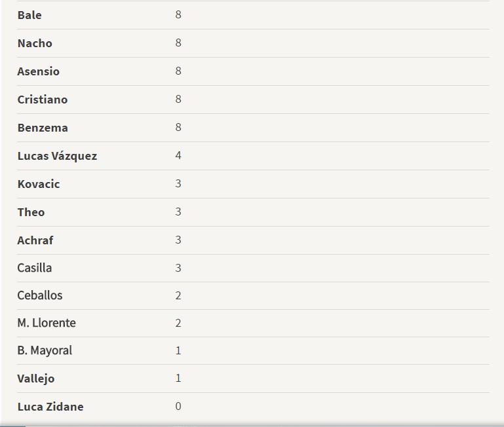
Task: Click M. Llorente in the list
Action: [x=47, y=323]
